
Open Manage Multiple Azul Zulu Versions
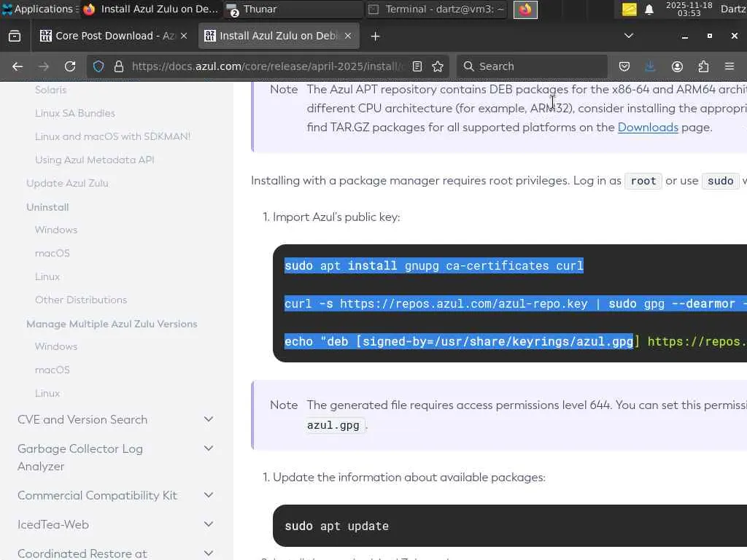tap(112, 324)
